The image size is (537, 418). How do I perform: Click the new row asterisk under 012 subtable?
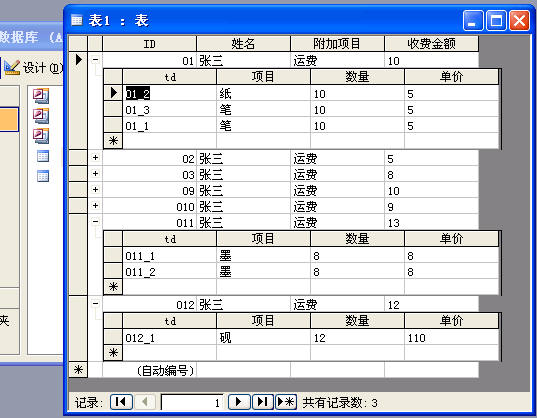pyautogui.click(x=113, y=353)
